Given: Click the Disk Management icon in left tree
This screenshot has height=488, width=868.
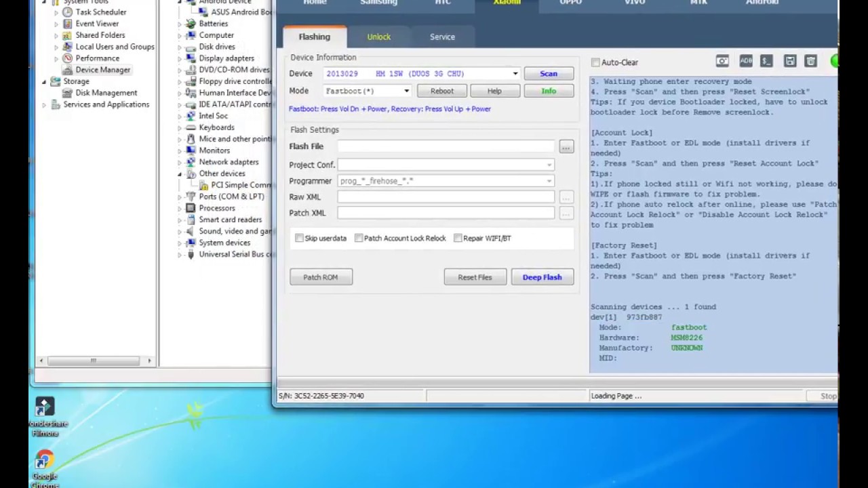Looking at the screenshot, I should pyautogui.click(x=67, y=93).
